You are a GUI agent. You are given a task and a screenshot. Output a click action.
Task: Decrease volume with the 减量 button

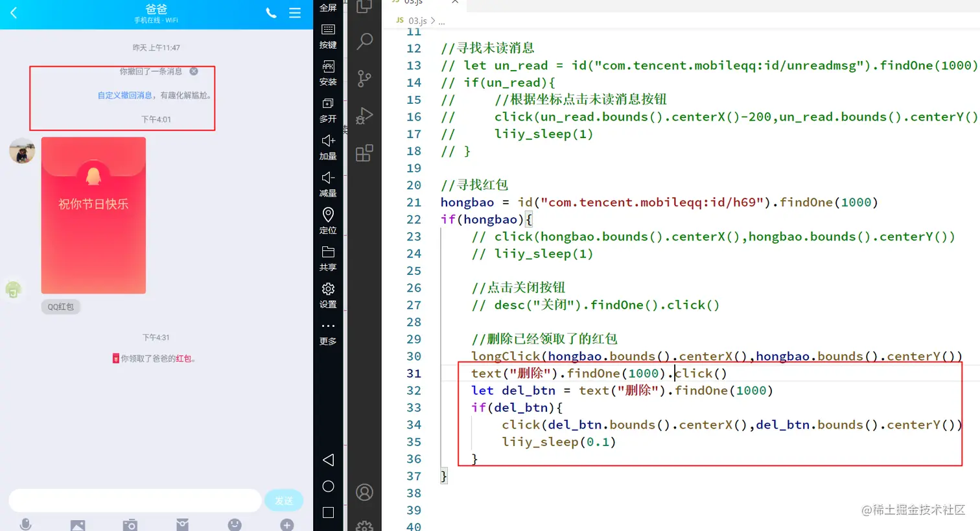[328, 185]
